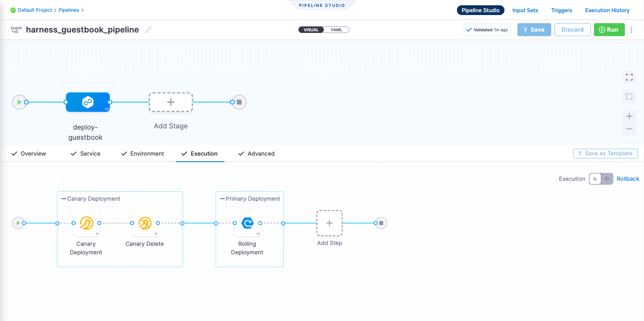644x321 pixels.
Task: Switch the editor to YAML view
Action: (x=336, y=30)
